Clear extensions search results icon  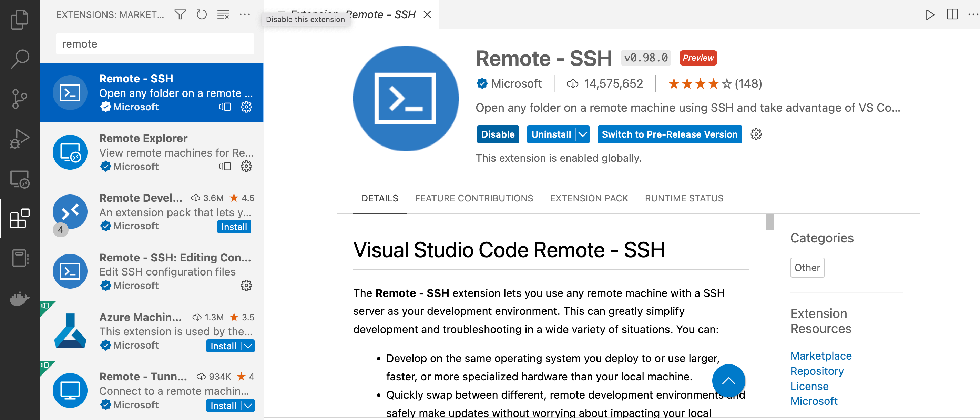[x=223, y=14]
